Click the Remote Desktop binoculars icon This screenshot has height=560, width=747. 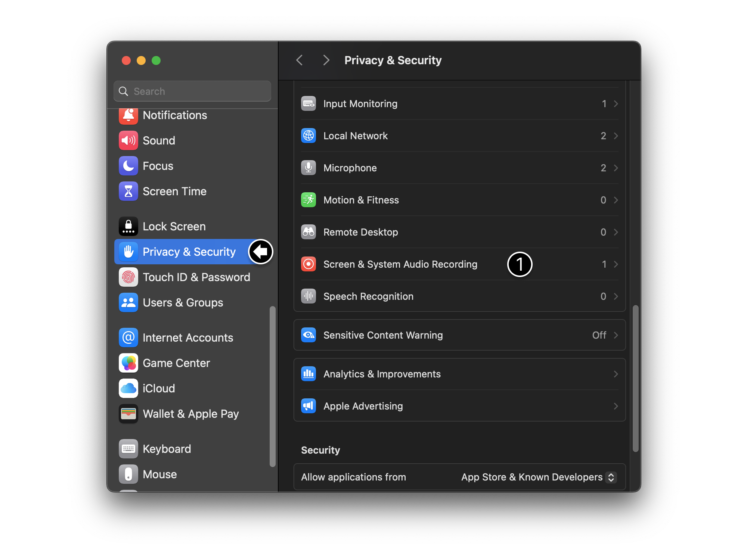click(x=309, y=232)
